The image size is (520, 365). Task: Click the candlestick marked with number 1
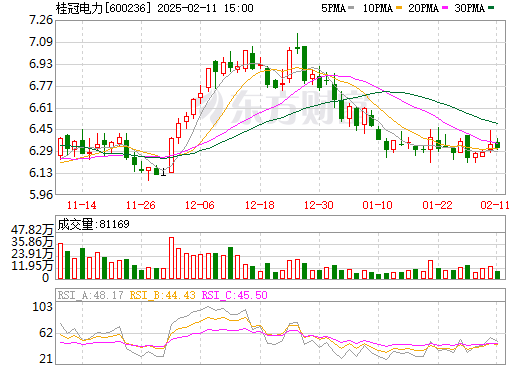point(156,171)
